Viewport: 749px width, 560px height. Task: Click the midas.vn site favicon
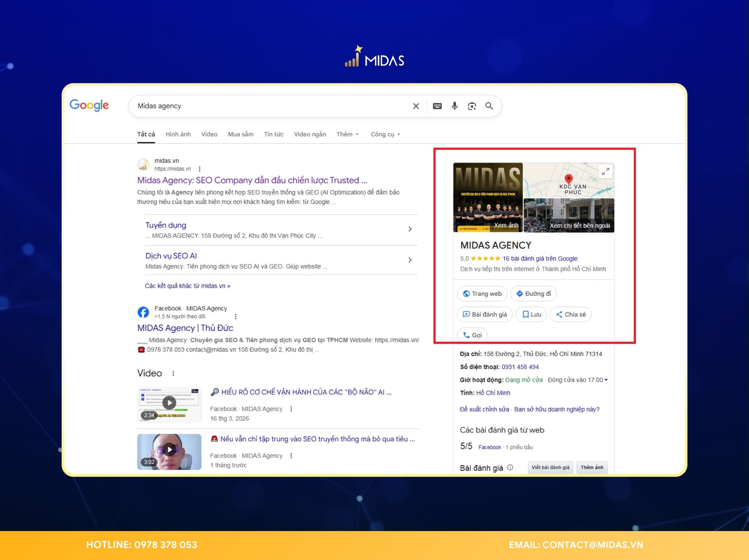(143, 165)
